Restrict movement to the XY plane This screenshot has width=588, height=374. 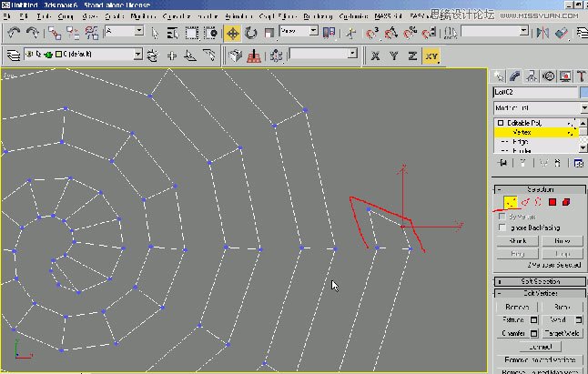point(431,56)
